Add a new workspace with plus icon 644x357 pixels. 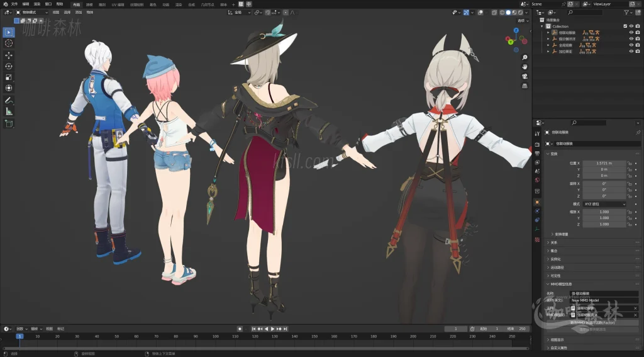[x=234, y=4]
